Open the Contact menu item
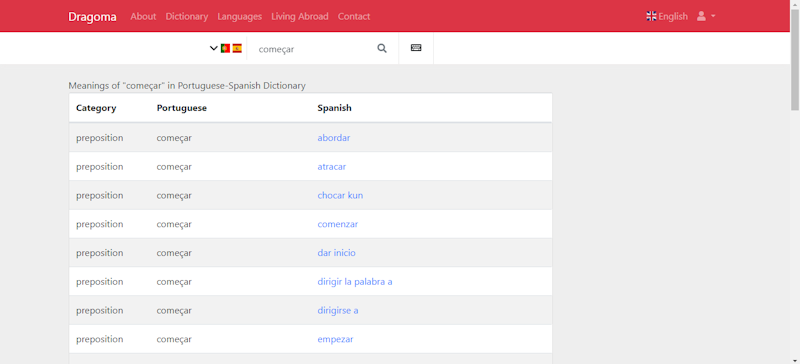 pyautogui.click(x=354, y=16)
